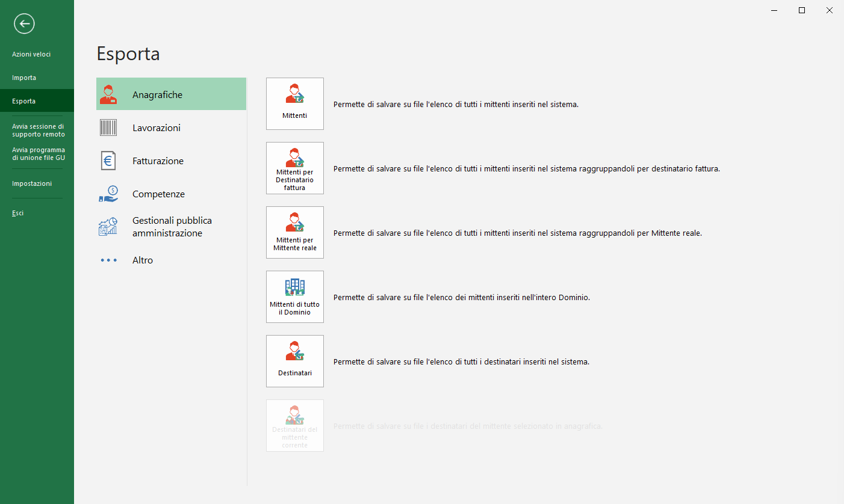Click the Competenze hand-with-coin icon
This screenshot has height=504, width=844.
(108, 194)
